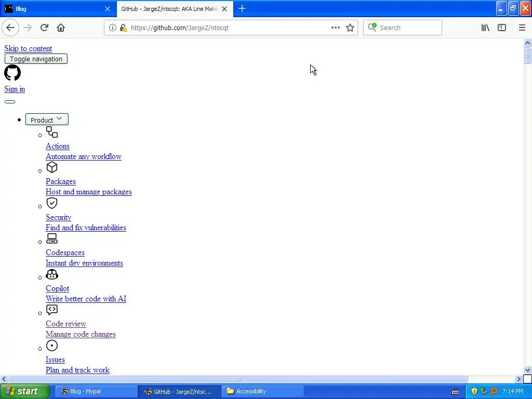
Task: Click the vertical scrollbar up arrow
Action: click(527, 43)
